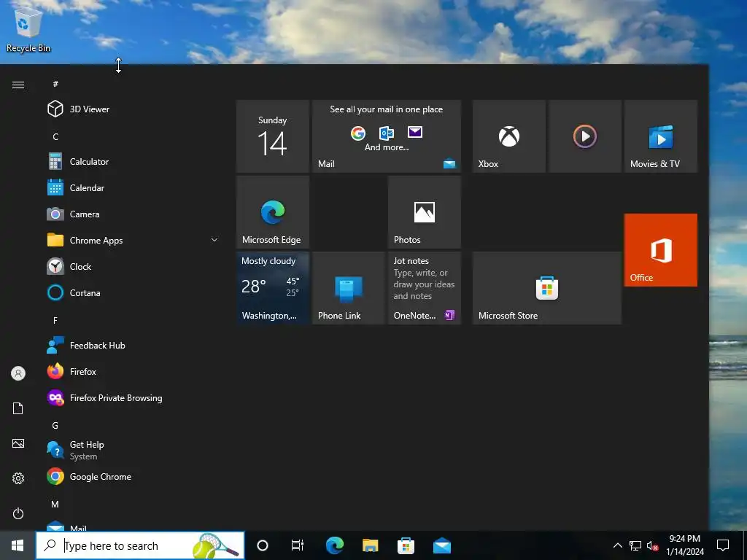This screenshot has height=560, width=747.
Task: Open the orange Office tile
Action: (661, 250)
